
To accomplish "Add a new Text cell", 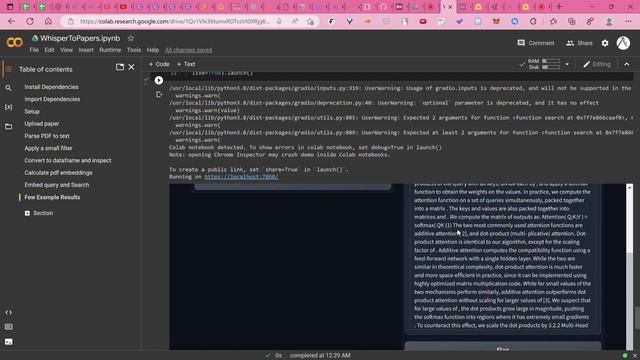I will 186,64.
